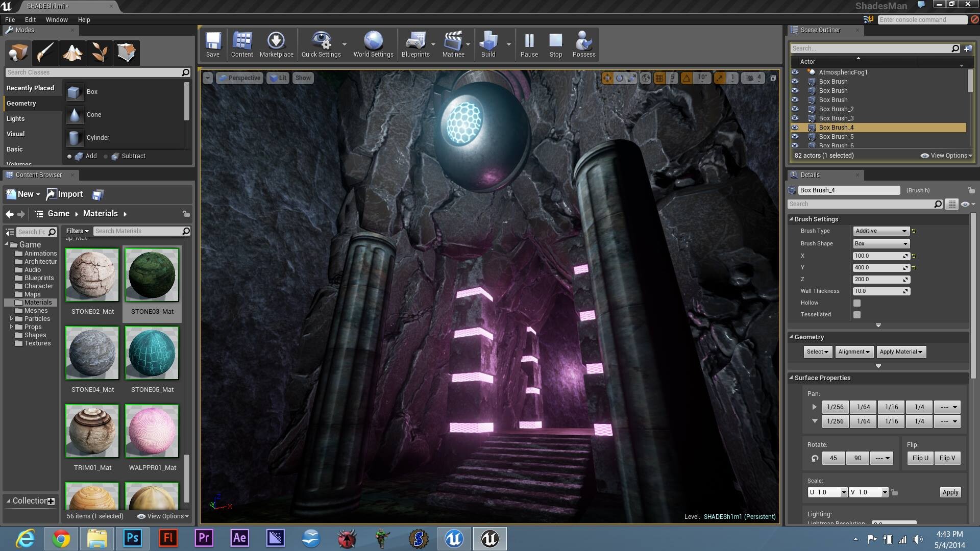Screen dimensions: 980x551
Task: Open the Window menu
Action: [57, 19]
